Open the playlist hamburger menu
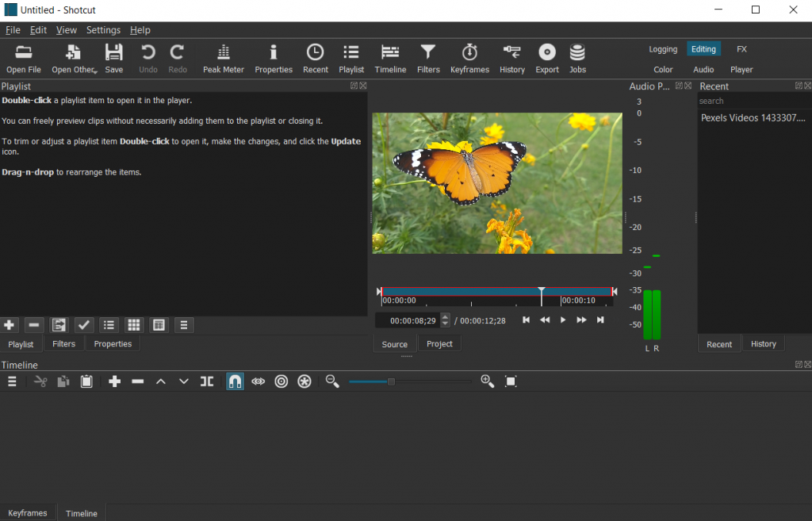Image resolution: width=812 pixels, height=521 pixels. [x=184, y=325]
